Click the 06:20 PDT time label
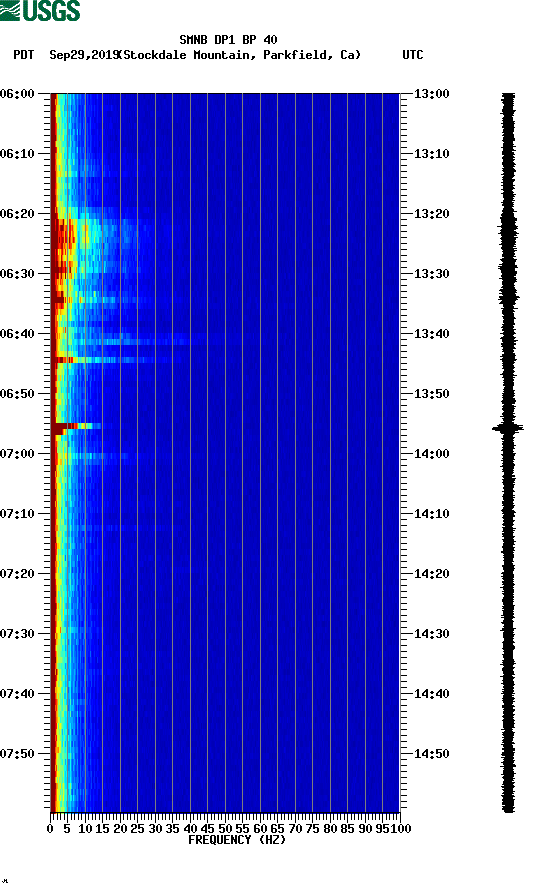The height and width of the screenshot is (892, 552). click(x=17, y=213)
